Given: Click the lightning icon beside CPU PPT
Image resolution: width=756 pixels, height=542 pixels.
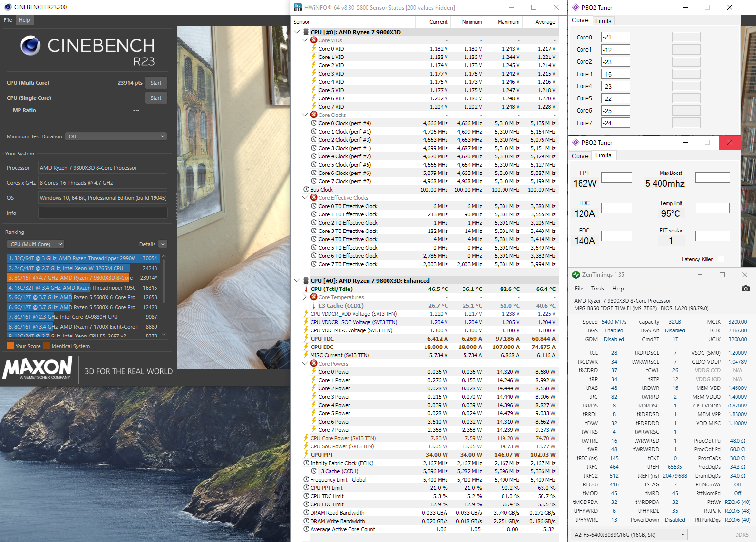Looking at the screenshot, I should click(x=306, y=455).
